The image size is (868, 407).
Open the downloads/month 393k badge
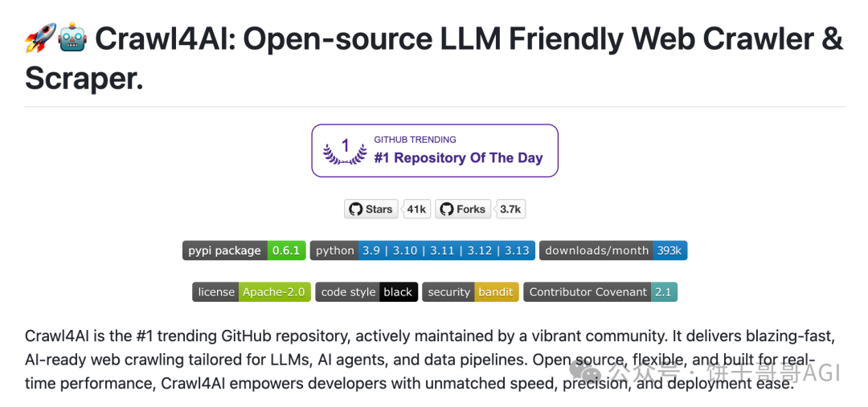(613, 250)
